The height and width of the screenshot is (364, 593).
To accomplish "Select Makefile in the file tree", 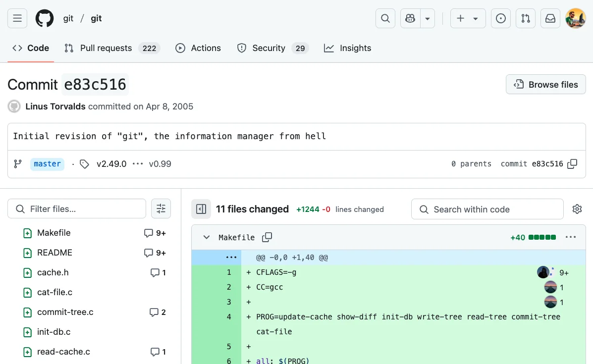I will point(54,233).
